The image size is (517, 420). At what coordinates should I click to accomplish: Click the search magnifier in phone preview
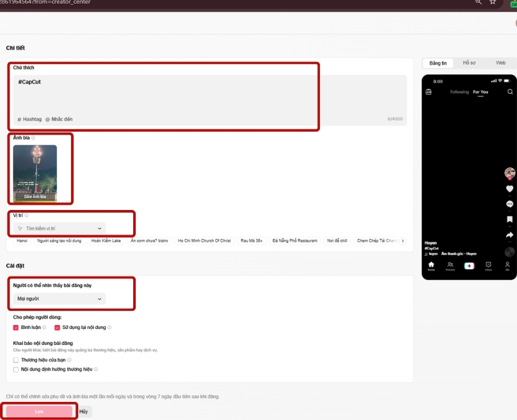tap(510, 92)
